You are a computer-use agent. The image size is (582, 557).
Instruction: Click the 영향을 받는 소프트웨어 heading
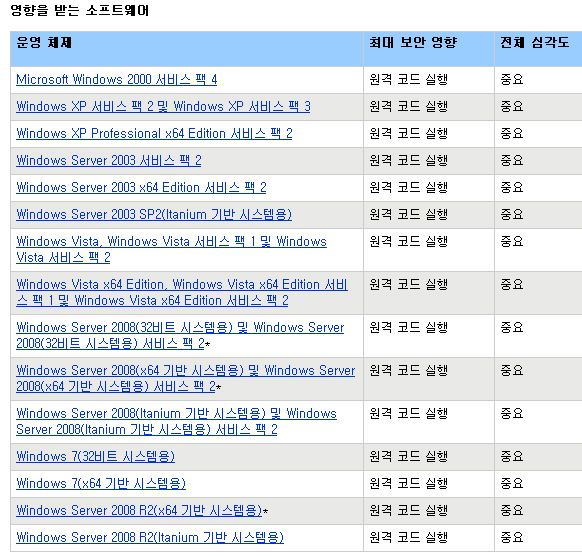pos(79,10)
